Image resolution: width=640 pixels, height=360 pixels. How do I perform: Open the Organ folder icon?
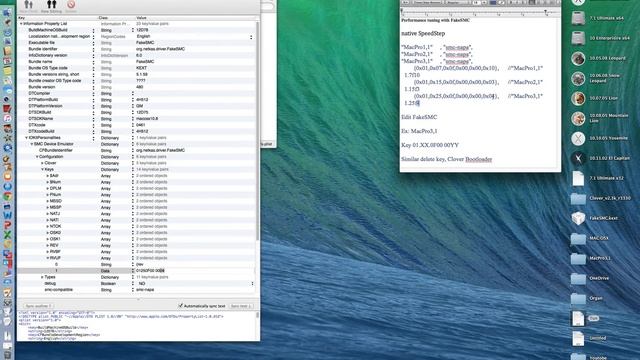point(578,298)
